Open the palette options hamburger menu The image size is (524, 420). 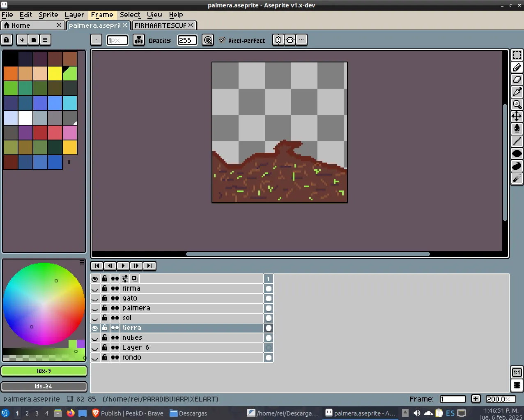45,40
